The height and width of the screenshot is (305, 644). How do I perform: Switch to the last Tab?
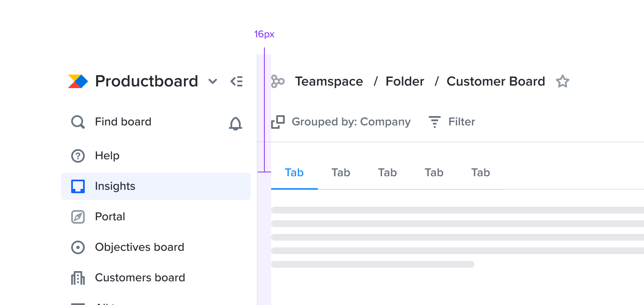pos(481,172)
